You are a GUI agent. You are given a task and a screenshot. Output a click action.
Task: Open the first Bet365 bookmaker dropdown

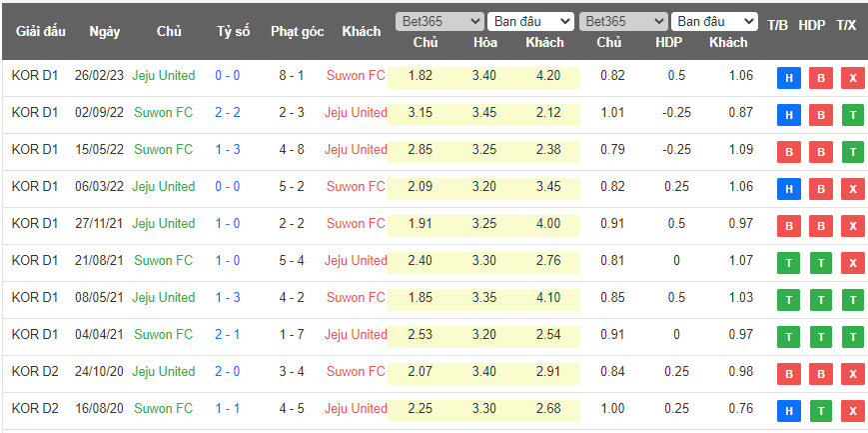pyautogui.click(x=438, y=21)
